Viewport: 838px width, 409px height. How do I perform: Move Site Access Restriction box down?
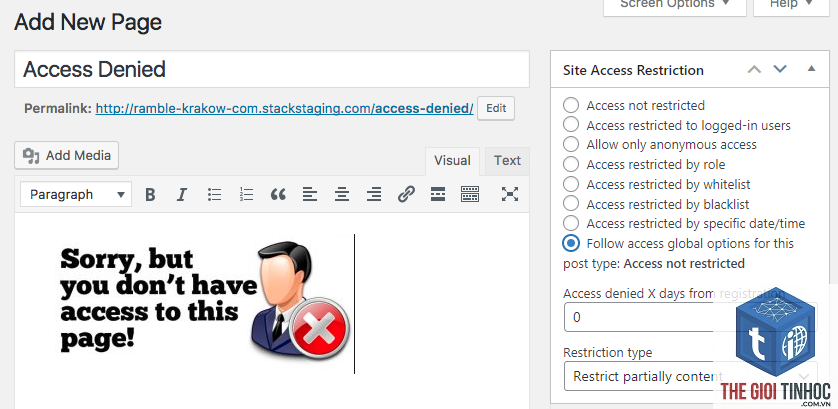coord(780,70)
